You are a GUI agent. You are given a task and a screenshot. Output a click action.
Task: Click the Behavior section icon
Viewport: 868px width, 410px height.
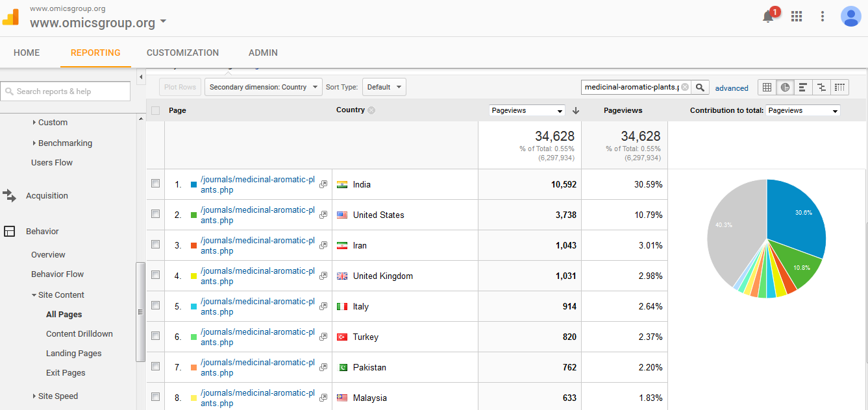(x=9, y=231)
